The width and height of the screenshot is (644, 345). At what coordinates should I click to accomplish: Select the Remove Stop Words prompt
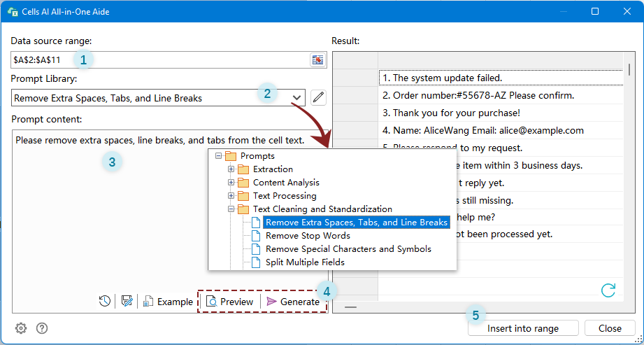click(308, 236)
